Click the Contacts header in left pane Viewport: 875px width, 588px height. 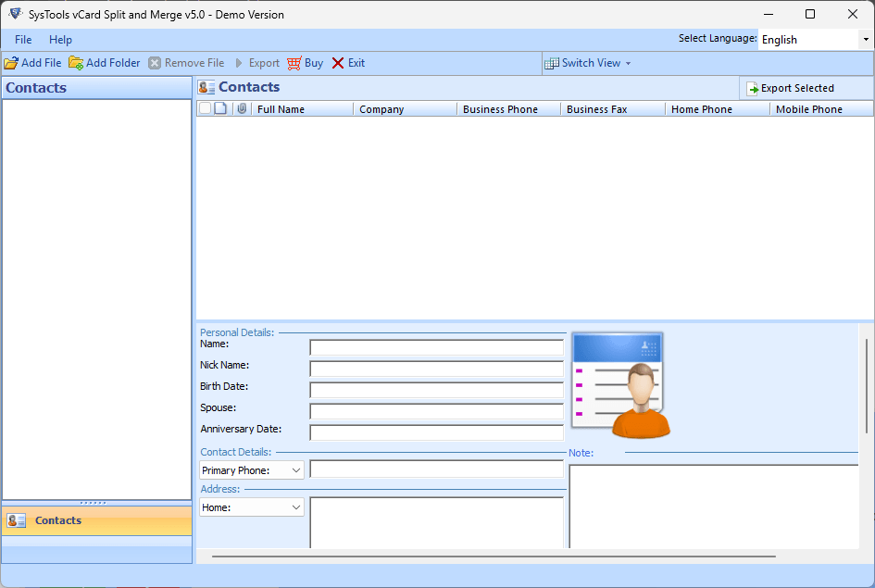point(97,88)
